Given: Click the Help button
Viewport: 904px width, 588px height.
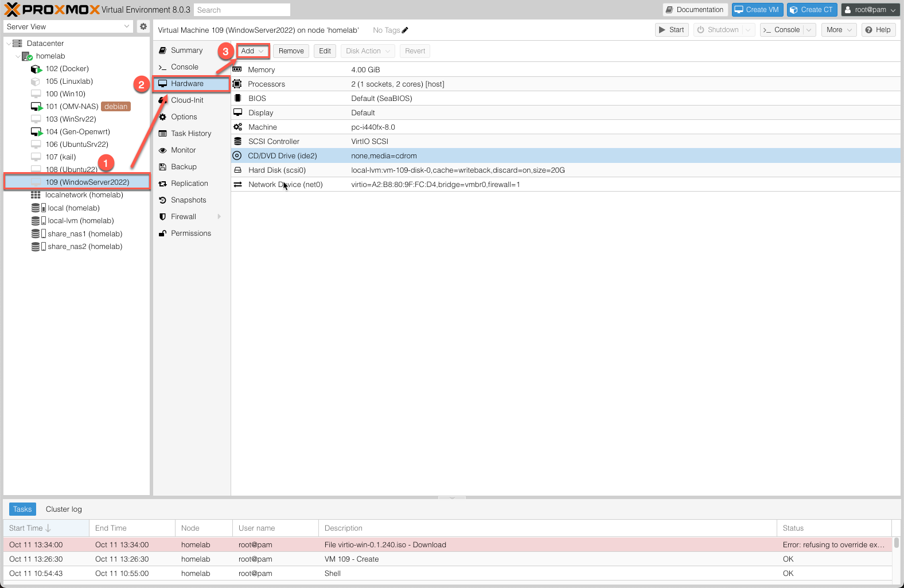Looking at the screenshot, I should click(x=878, y=30).
